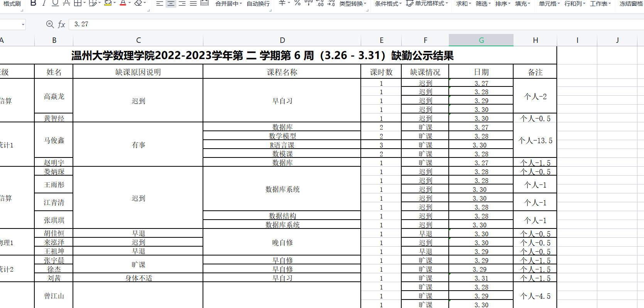Expand the font color dropdown arrow
The height and width of the screenshot is (308, 644).
tap(130, 3)
